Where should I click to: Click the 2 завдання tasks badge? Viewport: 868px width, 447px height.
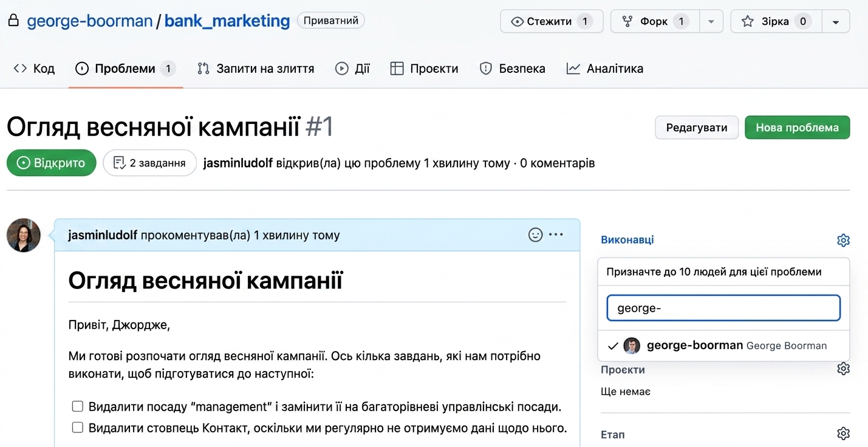[x=150, y=163]
